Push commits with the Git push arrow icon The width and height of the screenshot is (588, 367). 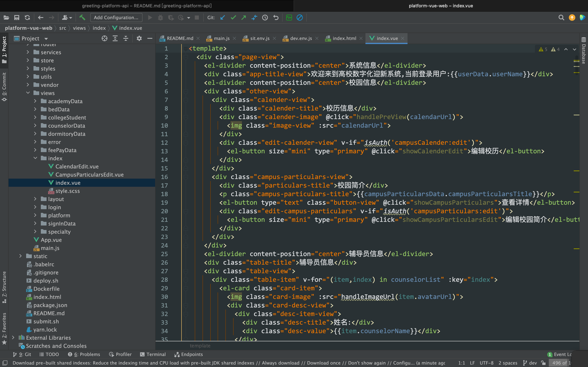(243, 18)
